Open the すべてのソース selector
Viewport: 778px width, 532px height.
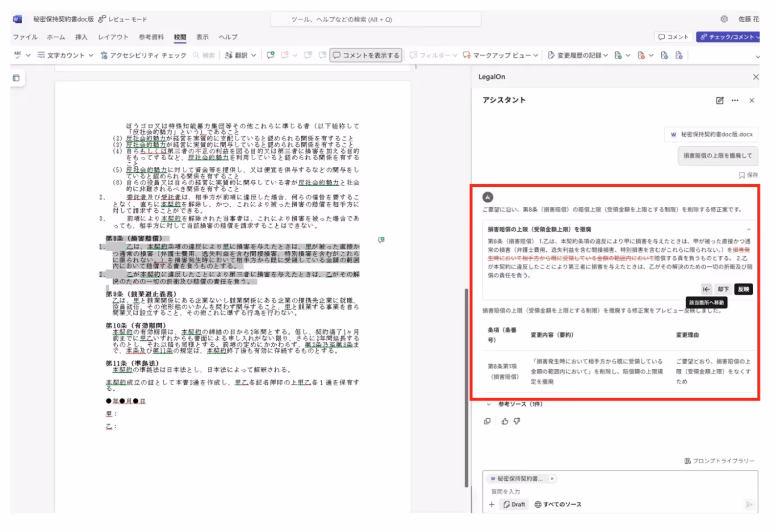coord(558,505)
